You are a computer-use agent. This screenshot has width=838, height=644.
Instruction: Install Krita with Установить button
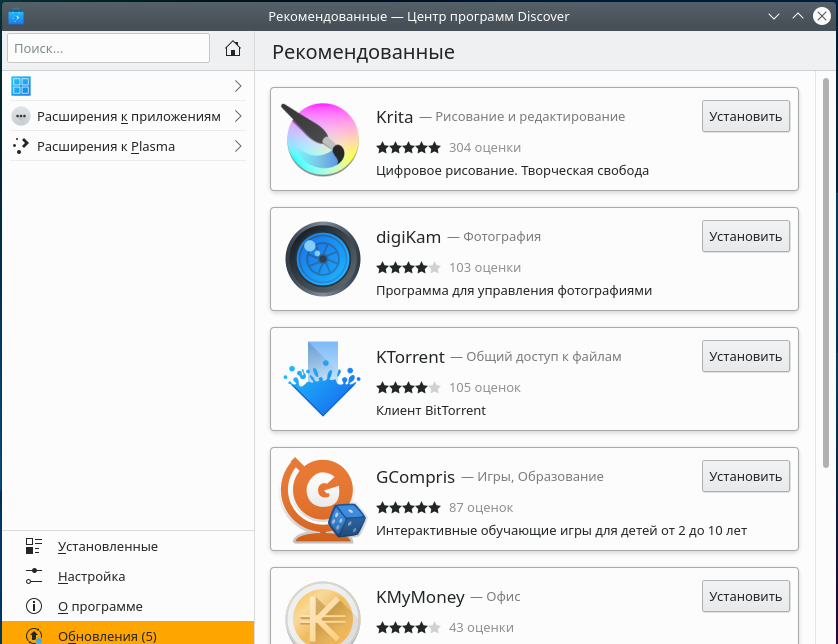click(x=746, y=116)
